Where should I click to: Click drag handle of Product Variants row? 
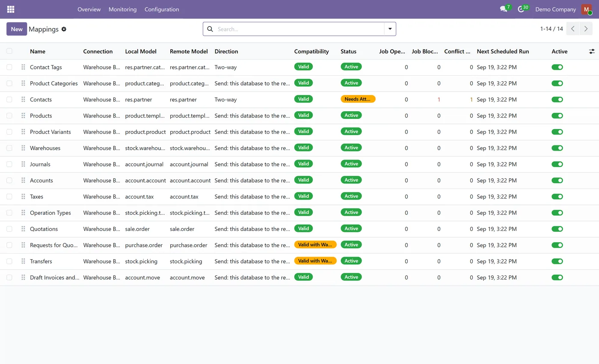coord(23,132)
